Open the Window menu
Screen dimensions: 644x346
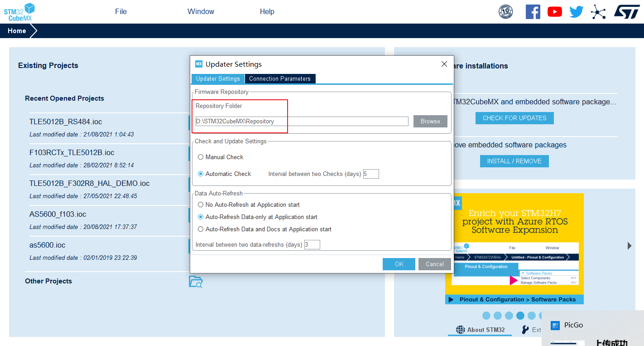click(201, 12)
